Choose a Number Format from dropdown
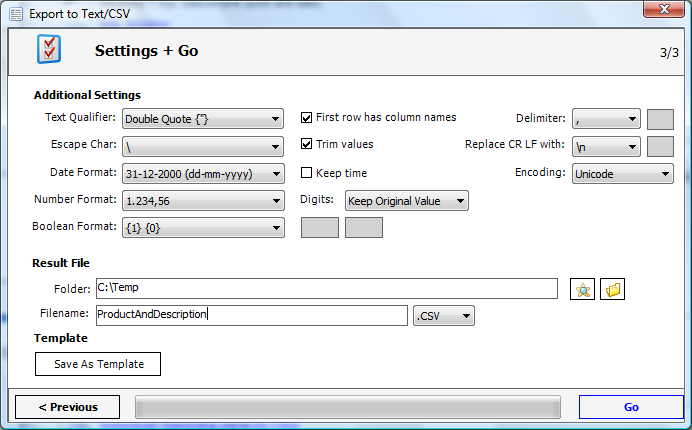 [x=203, y=201]
